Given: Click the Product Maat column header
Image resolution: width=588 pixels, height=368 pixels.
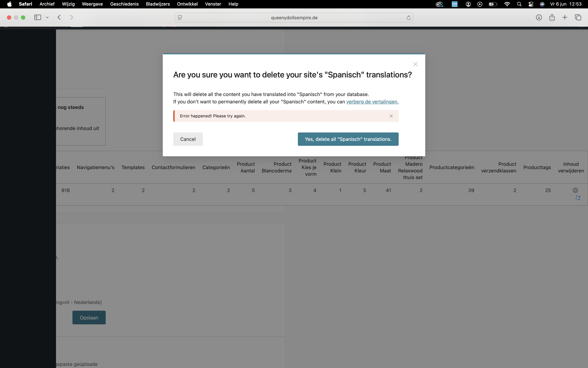Looking at the screenshot, I should coord(382,168).
